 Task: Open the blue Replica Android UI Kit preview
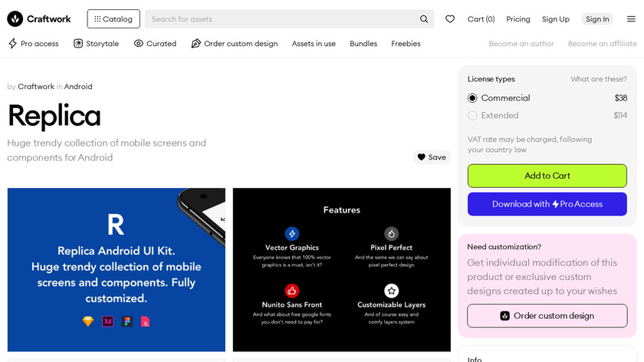point(117,269)
